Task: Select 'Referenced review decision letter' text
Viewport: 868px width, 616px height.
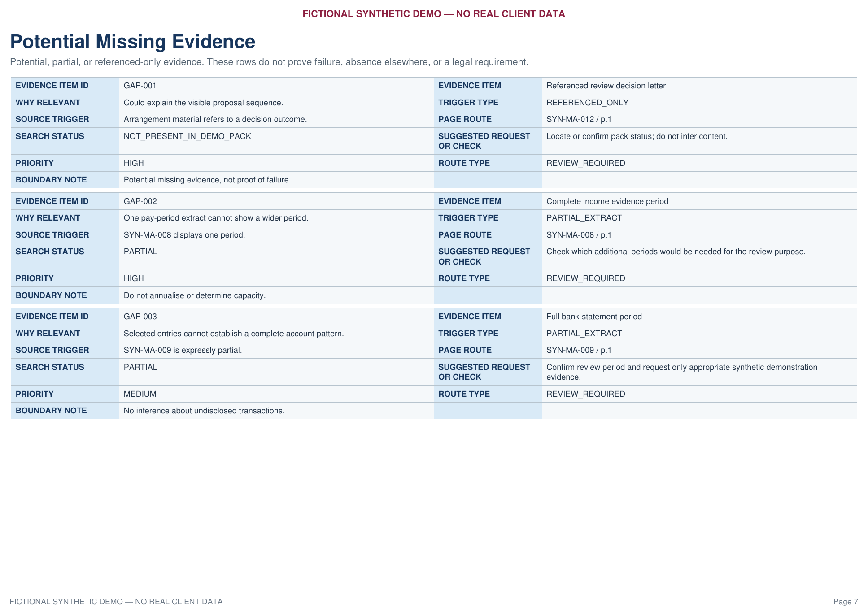Action: [x=606, y=86]
